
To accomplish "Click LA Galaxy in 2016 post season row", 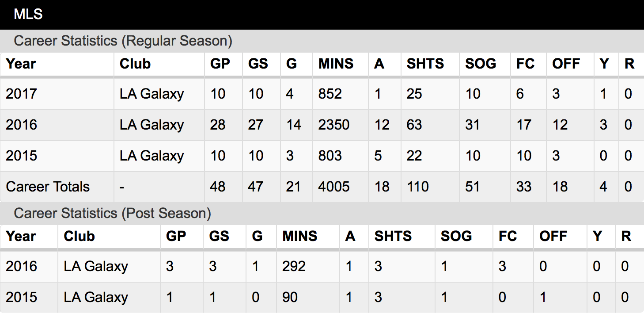I will point(96,266).
